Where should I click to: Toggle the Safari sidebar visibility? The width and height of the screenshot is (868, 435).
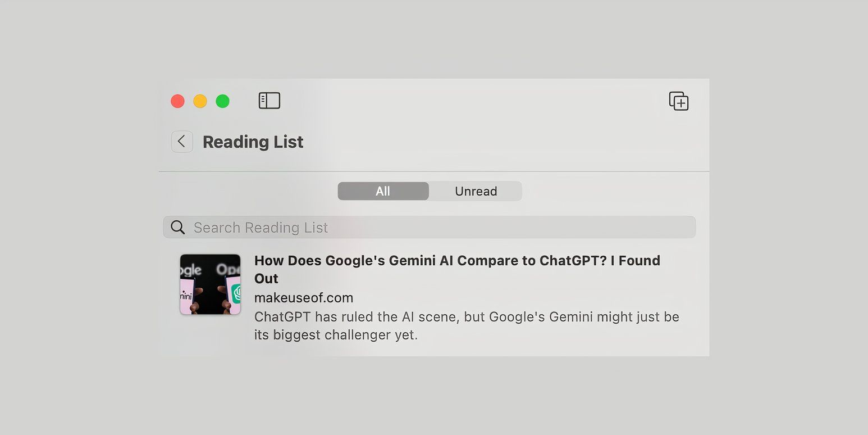tap(269, 101)
